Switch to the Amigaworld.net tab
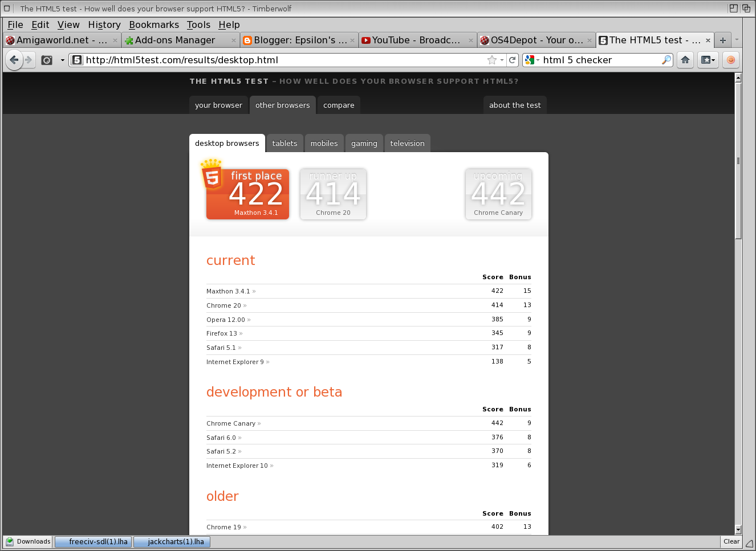This screenshot has width=756, height=551. pos(62,40)
